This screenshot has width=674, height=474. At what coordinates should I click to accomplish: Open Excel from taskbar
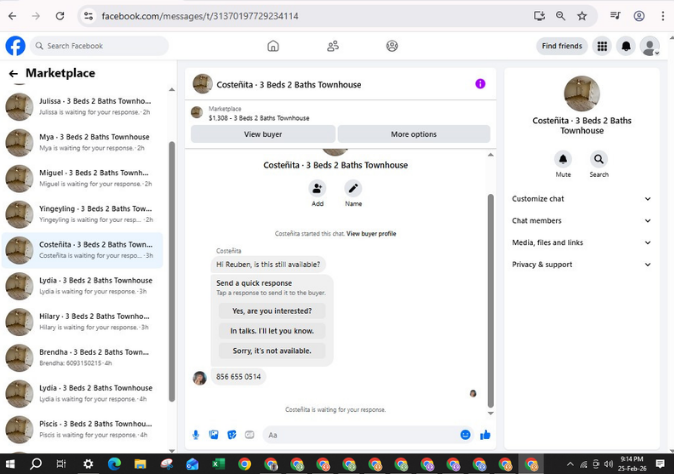(218, 464)
